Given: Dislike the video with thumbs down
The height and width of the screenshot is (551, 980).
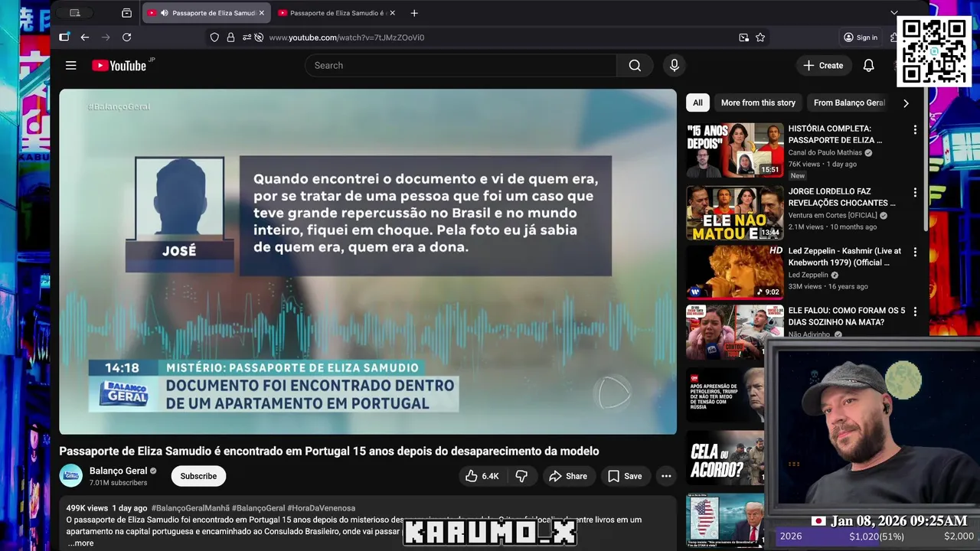Looking at the screenshot, I should tap(521, 476).
